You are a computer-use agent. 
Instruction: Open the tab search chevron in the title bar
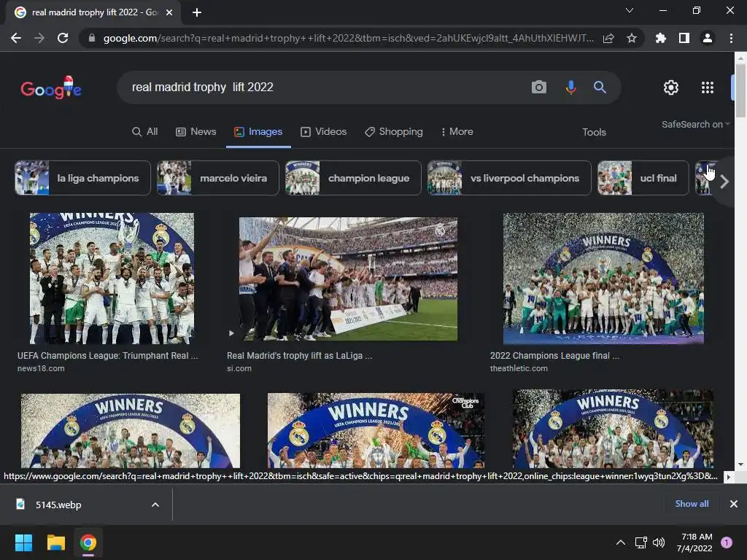[630, 10]
